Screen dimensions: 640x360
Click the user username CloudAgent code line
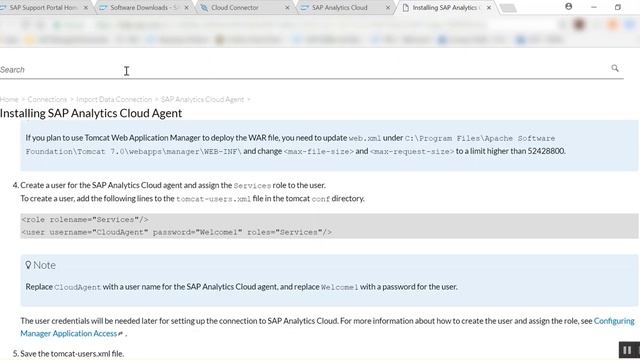click(176, 232)
